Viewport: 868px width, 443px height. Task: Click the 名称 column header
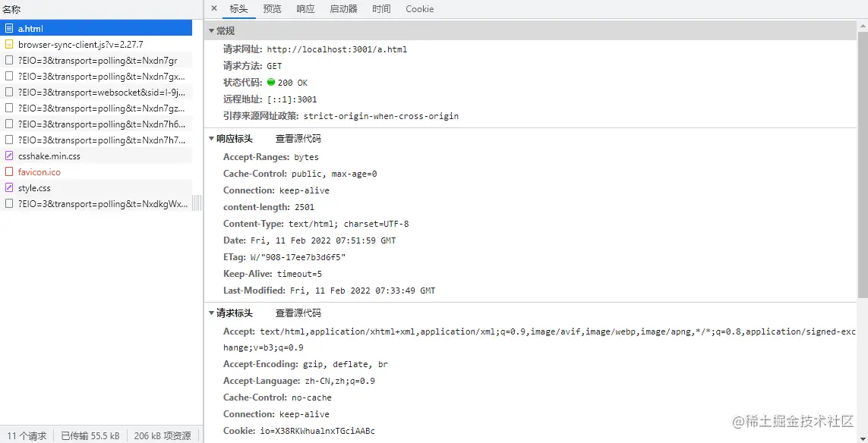[101, 9]
